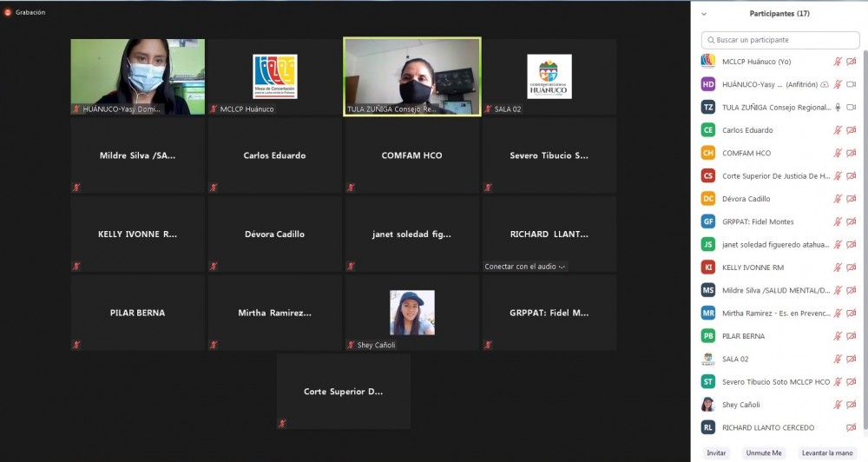Click the cloud recording icon beside Anfitrión
The width and height of the screenshot is (868, 462).
point(824,84)
